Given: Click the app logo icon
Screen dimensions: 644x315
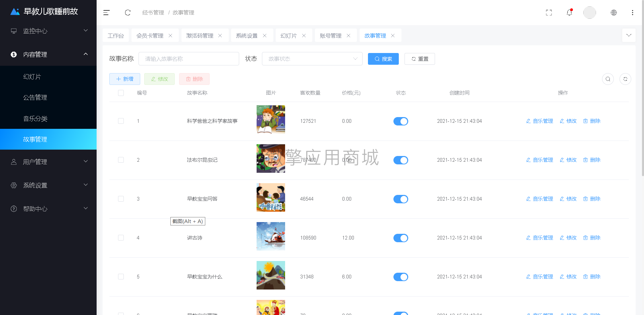Looking at the screenshot, I should (x=15, y=12).
